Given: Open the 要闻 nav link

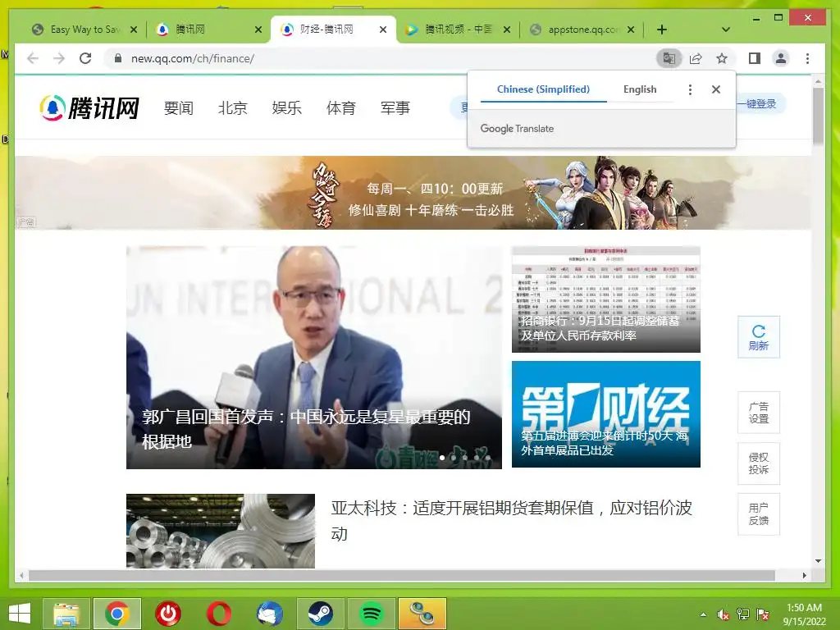Looking at the screenshot, I should pyautogui.click(x=178, y=108).
